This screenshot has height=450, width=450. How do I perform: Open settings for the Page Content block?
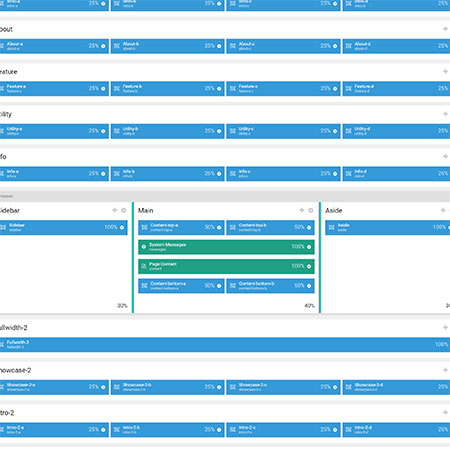(x=309, y=266)
